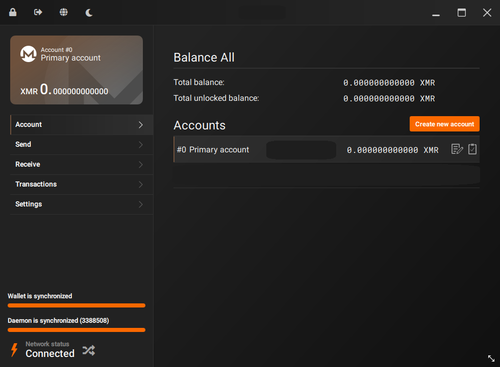Open the Transactions page
500x367 pixels.
(82, 184)
